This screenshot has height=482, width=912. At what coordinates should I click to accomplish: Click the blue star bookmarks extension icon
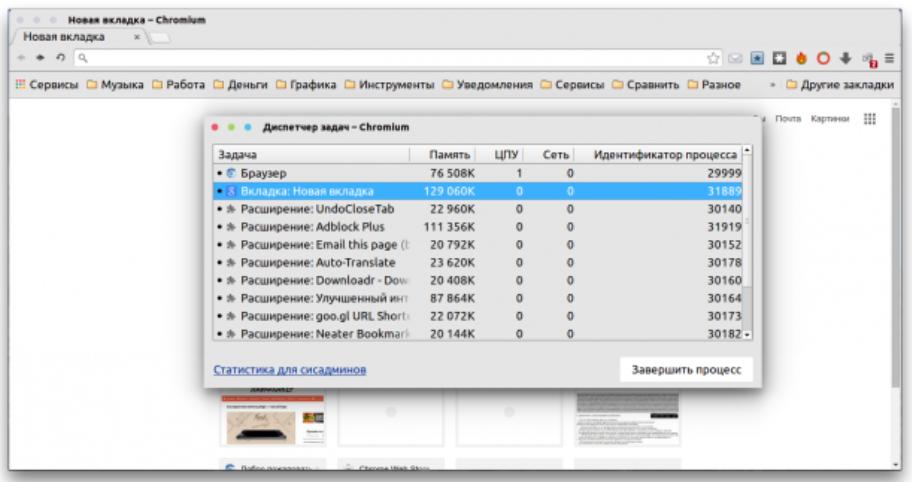tap(757, 59)
